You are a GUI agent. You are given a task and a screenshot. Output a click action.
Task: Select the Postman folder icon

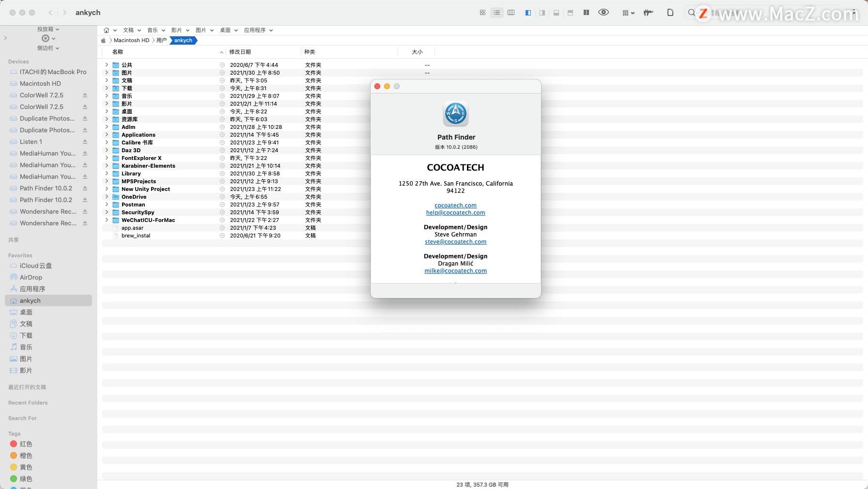click(116, 205)
